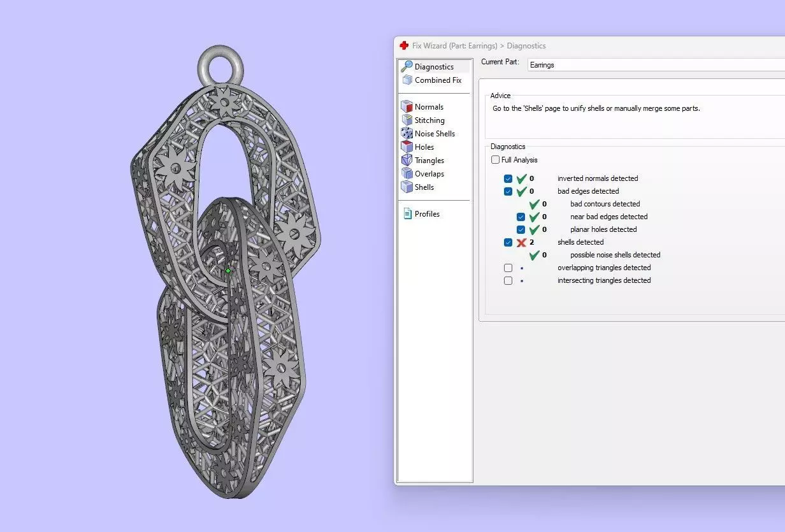
Task: Click green checkmark beside bad contours detected
Action: [534, 204]
